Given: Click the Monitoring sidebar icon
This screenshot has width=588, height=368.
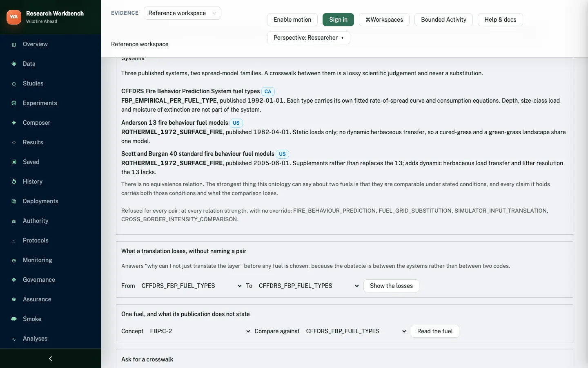Looking at the screenshot, I should pos(14,260).
